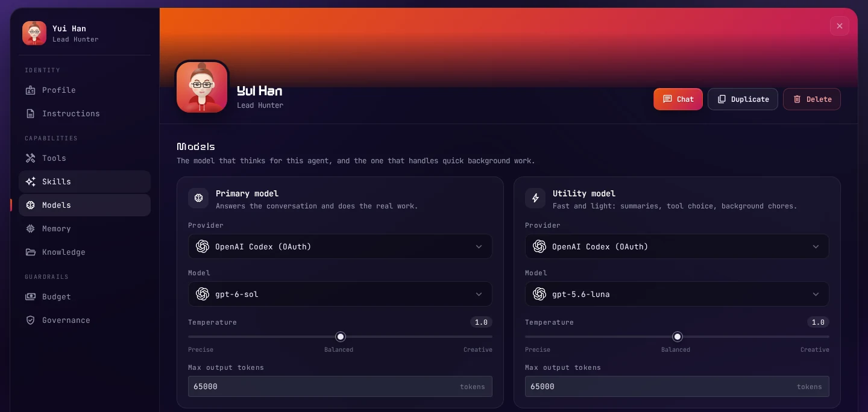Close the agent settings dialog
This screenshot has height=412, width=868.
point(840,26)
